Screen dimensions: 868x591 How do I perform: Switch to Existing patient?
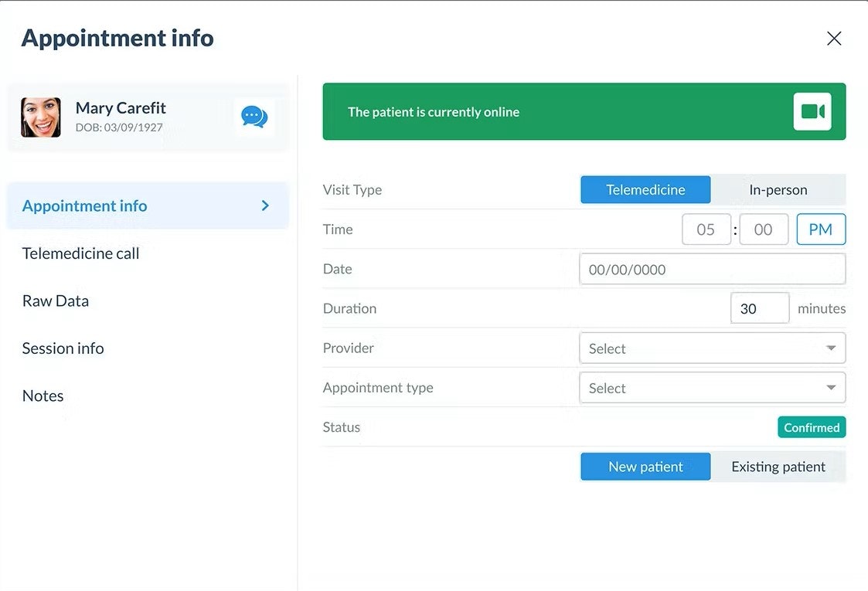[x=778, y=466]
